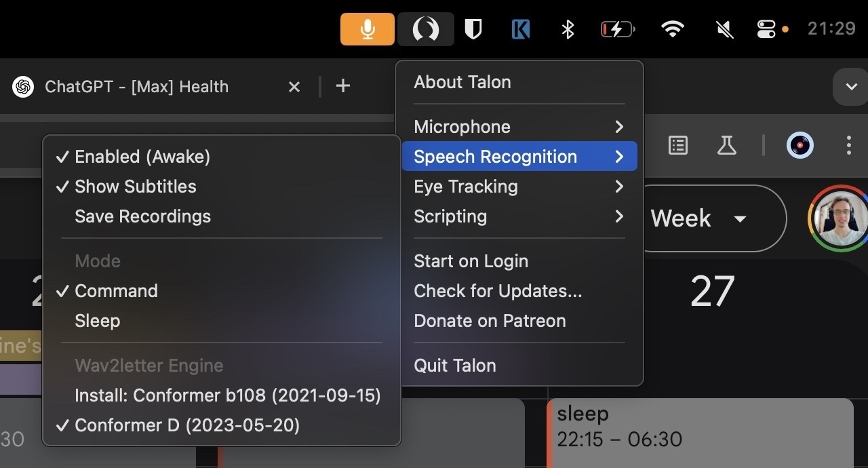Expand the Microphone submenu
Viewport: 868px width, 468px height.
click(x=520, y=127)
